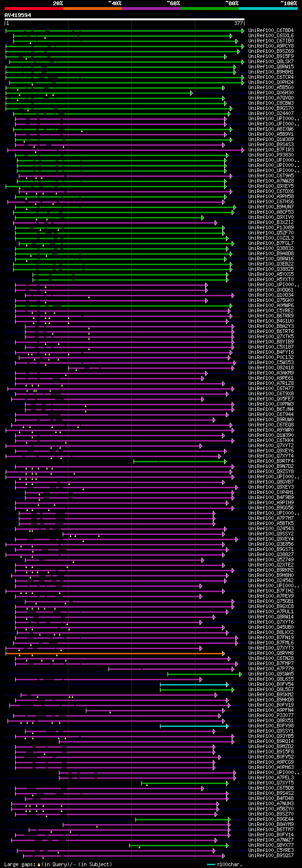
Task: Open hit UniRef100_B0FV98
Action: click(x=271, y=726)
